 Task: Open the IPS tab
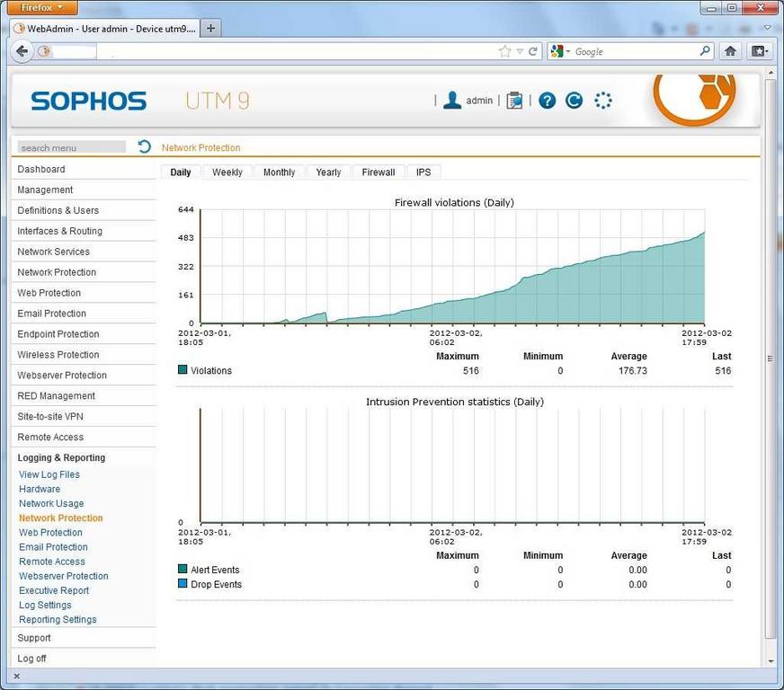pos(423,172)
